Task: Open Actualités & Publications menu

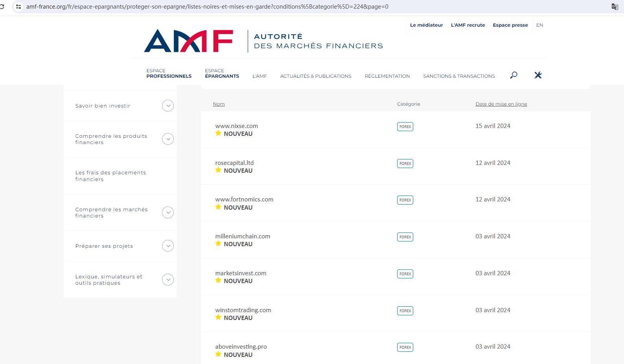Action: pyautogui.click(x=315, y=76)
